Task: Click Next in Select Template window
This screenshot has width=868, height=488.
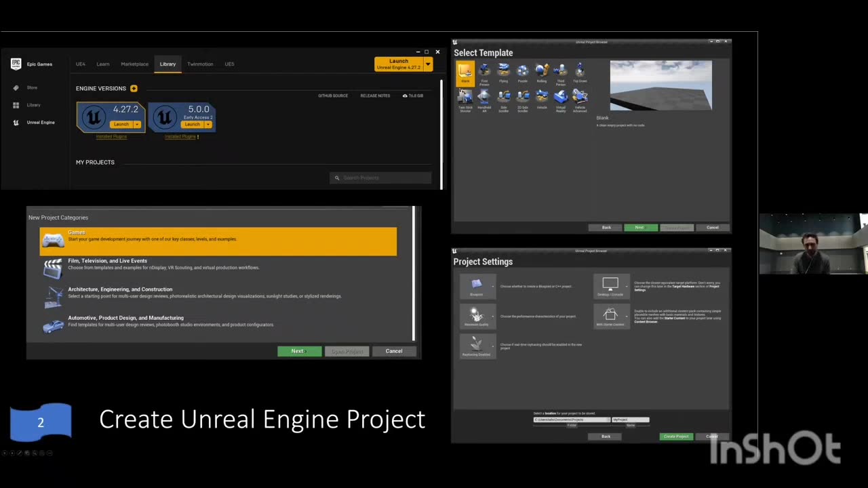Action: pyautogui.click(x=641, y=228)
